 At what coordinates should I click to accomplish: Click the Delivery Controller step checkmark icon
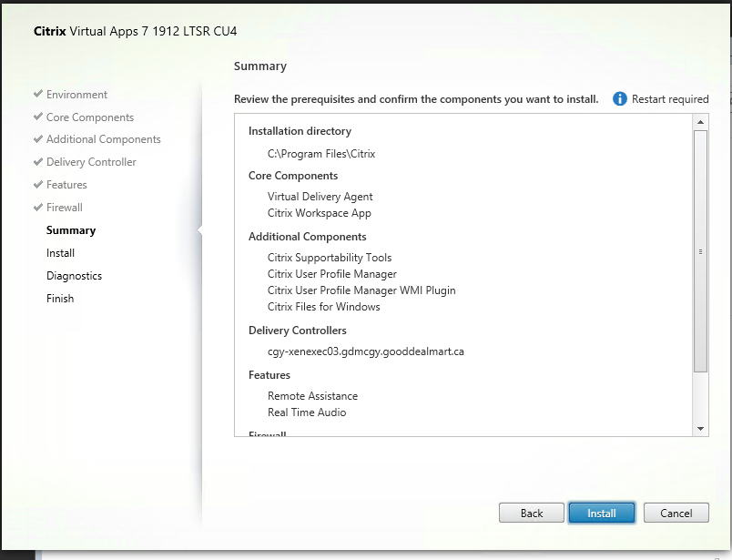[x=38, y=161]
